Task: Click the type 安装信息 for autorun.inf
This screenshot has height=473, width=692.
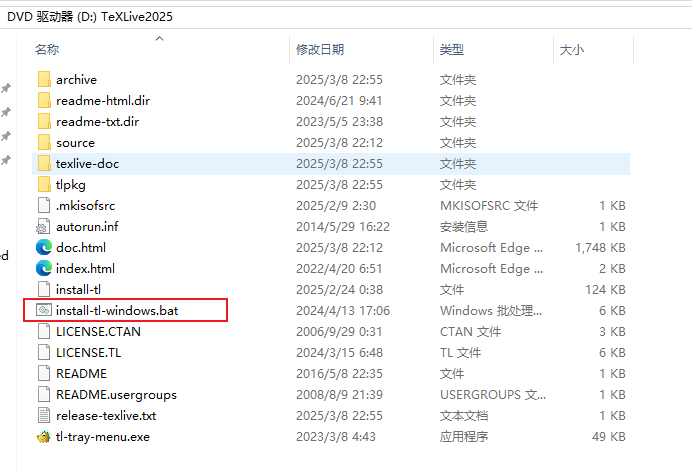Action: click(464, 227)
